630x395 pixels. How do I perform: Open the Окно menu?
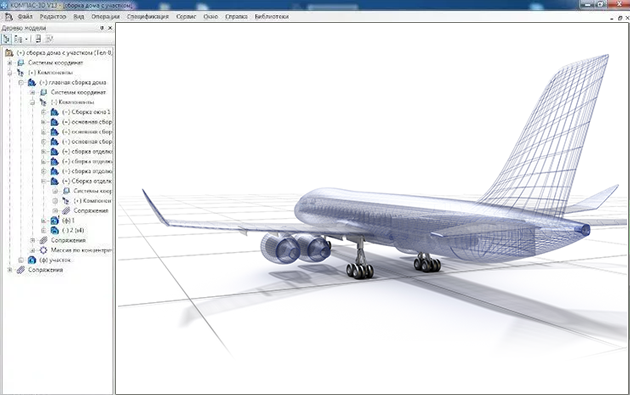[x=211, y=16]
